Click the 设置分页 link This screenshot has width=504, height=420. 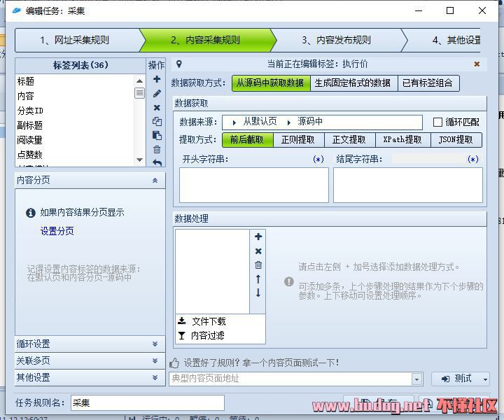[x=57, y=231]
